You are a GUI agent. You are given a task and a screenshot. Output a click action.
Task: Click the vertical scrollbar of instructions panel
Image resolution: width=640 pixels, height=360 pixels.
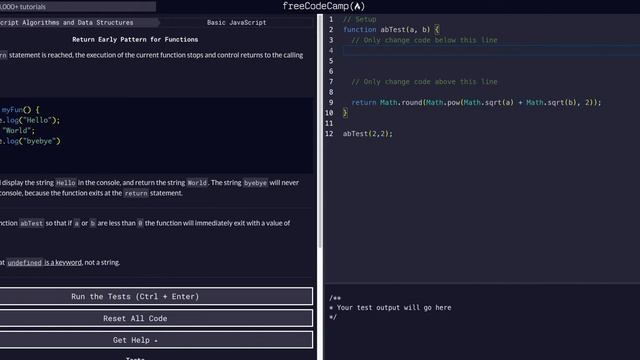[x=320, y=131]
